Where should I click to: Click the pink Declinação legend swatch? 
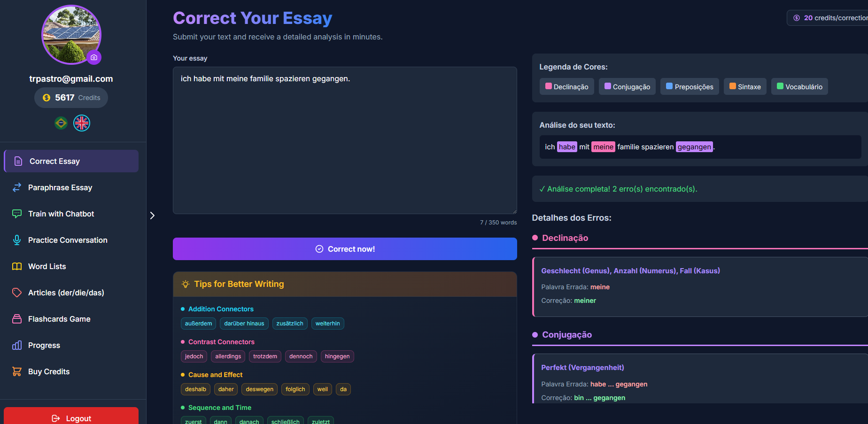(548, 86)
